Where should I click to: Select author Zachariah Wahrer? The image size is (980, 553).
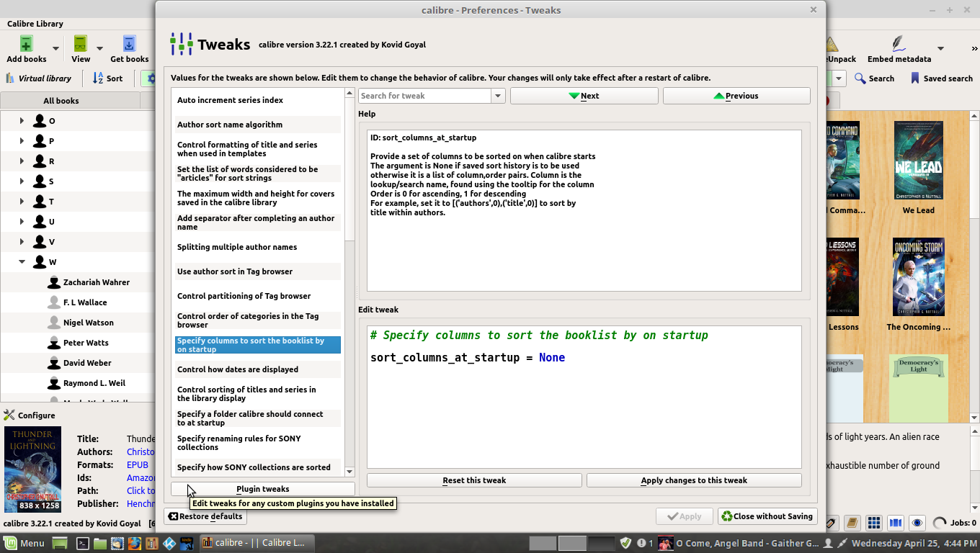[x=97, y=282]
